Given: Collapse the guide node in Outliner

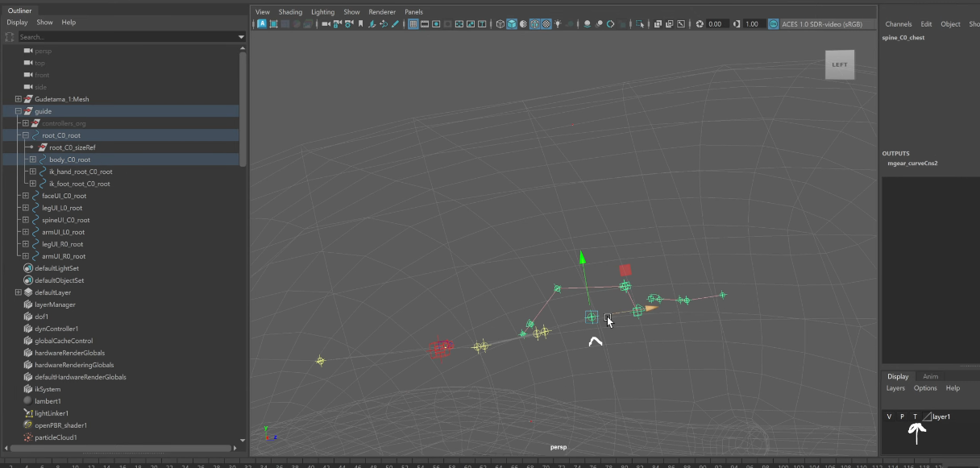Looking at the screenshot, I should coord(19,111).
